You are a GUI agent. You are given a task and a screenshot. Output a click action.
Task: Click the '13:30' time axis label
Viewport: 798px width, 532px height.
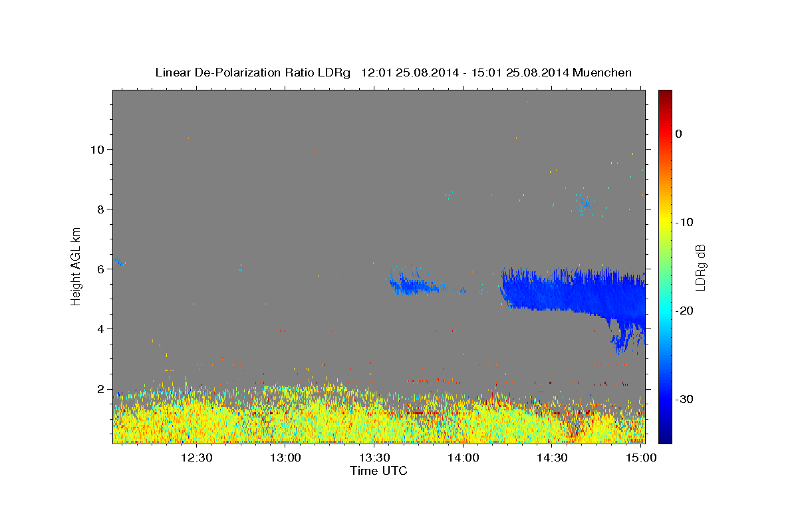pos(374,458)
